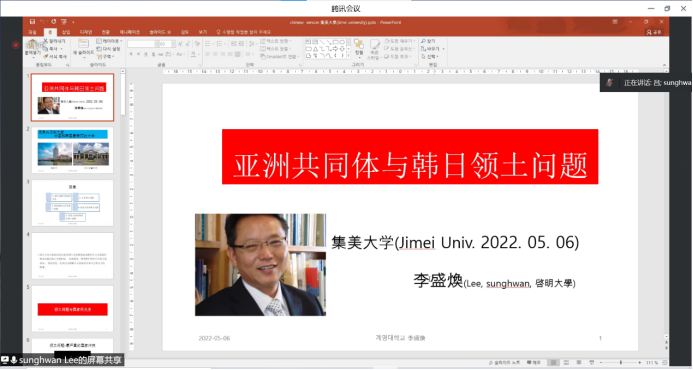This screenshot has height=370, width=693.
Task: Click the Format Painter (서식 복사)
Action: pos(55,57)
